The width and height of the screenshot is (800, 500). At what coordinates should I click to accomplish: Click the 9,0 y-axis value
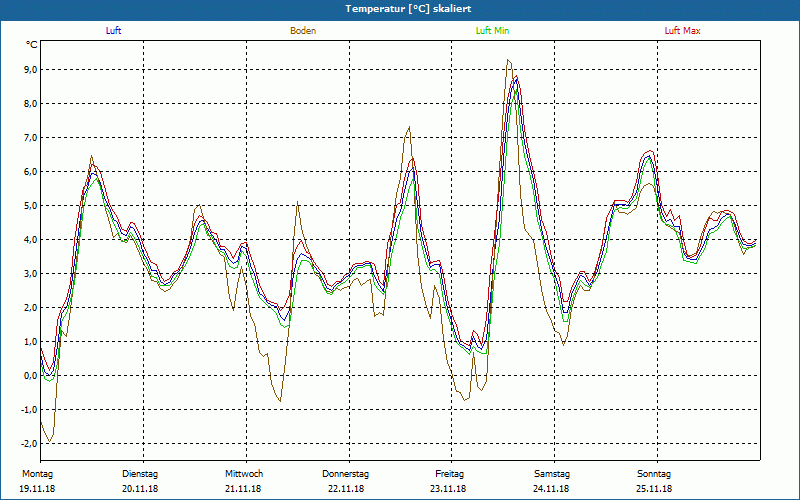click(x=31, y=69)
